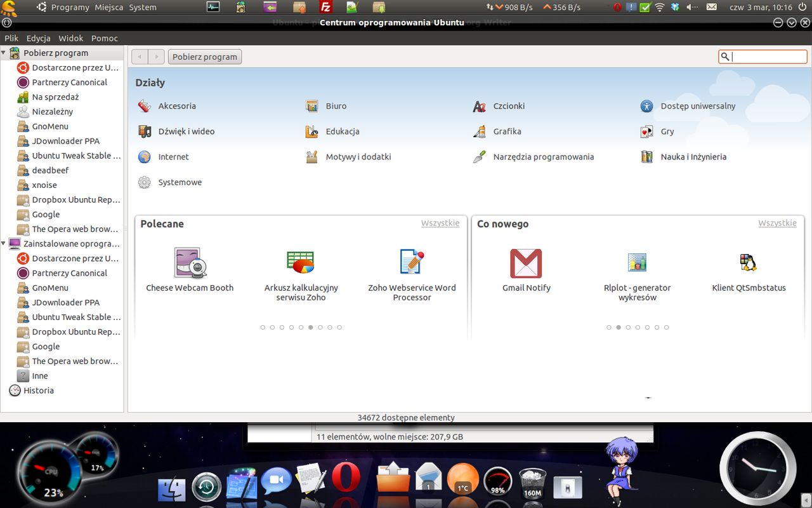Select Cheese Webcam Booth app icon
Screen dimensions: 812x508
(x=190, y=262)
